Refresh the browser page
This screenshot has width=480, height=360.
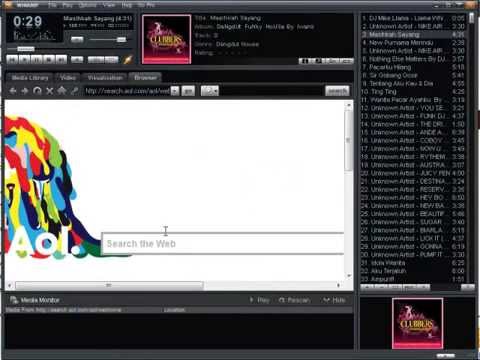point(37,91)
